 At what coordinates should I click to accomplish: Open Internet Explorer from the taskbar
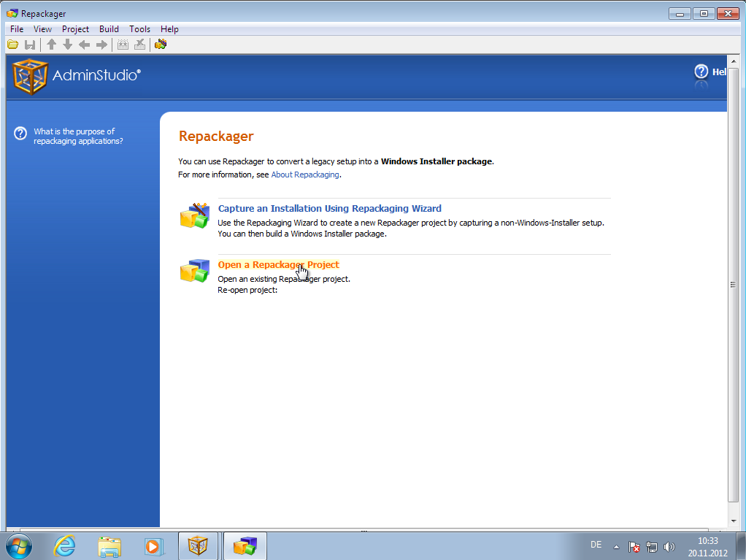tap(64, 545)
